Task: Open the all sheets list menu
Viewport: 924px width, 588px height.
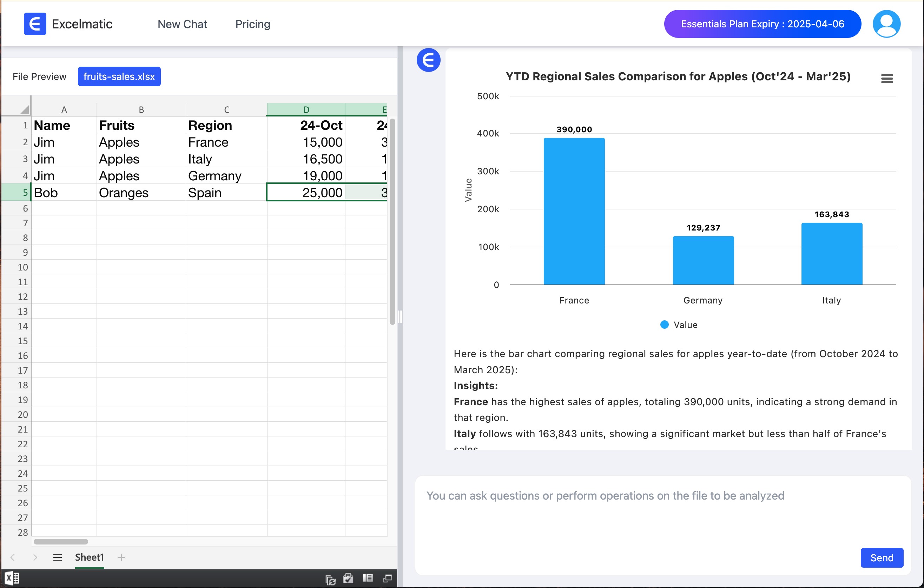Action: [x=58, y=557]
